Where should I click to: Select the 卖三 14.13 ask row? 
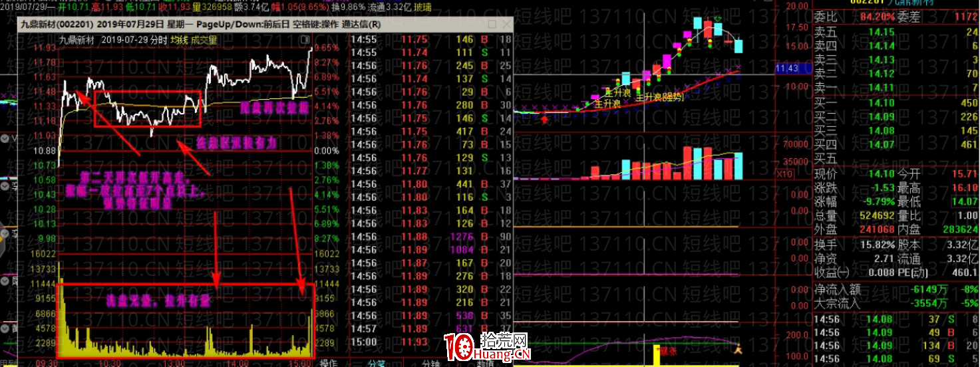tap(896, 60)
